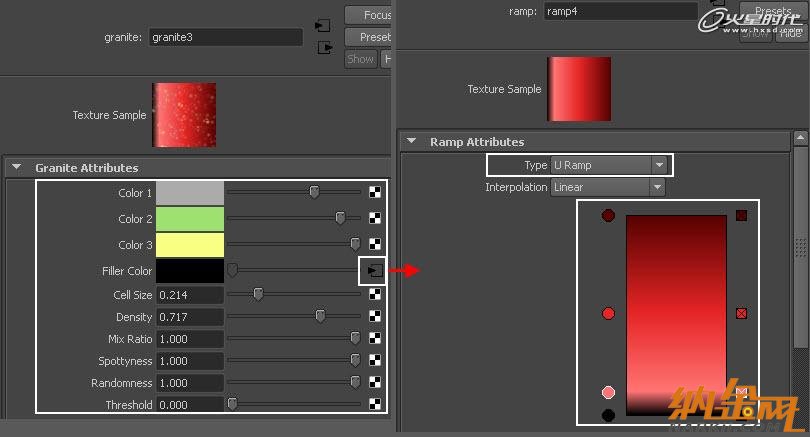
Task: Click the Randomness map checker icon
Action: [x=375, y=382]
